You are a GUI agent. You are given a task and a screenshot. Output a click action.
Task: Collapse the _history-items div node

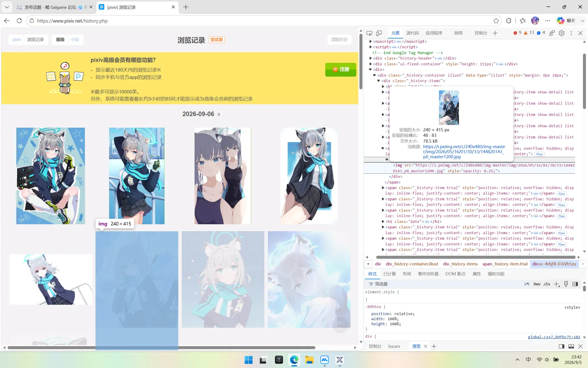point(378,81)
